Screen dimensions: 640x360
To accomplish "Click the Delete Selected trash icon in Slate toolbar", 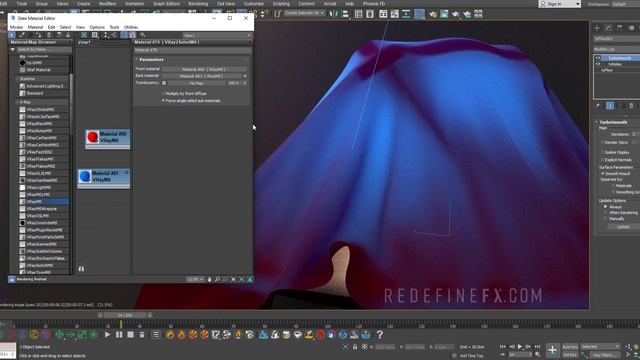I will point(49,35).
